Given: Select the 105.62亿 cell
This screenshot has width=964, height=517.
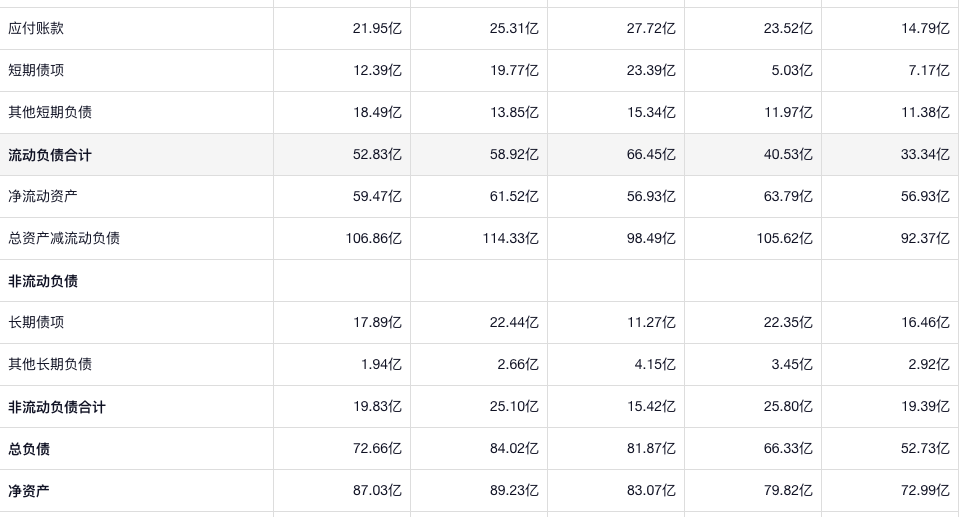Looking at the screenshot, I should (x=784, y=238).
